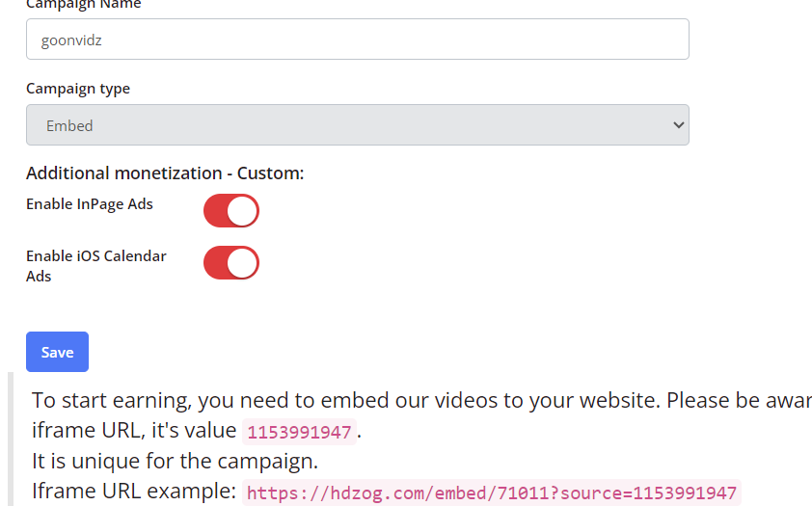The image size is (812, 506).
Task: Select the source value 1153991947 code
Action: coord(299,432)
